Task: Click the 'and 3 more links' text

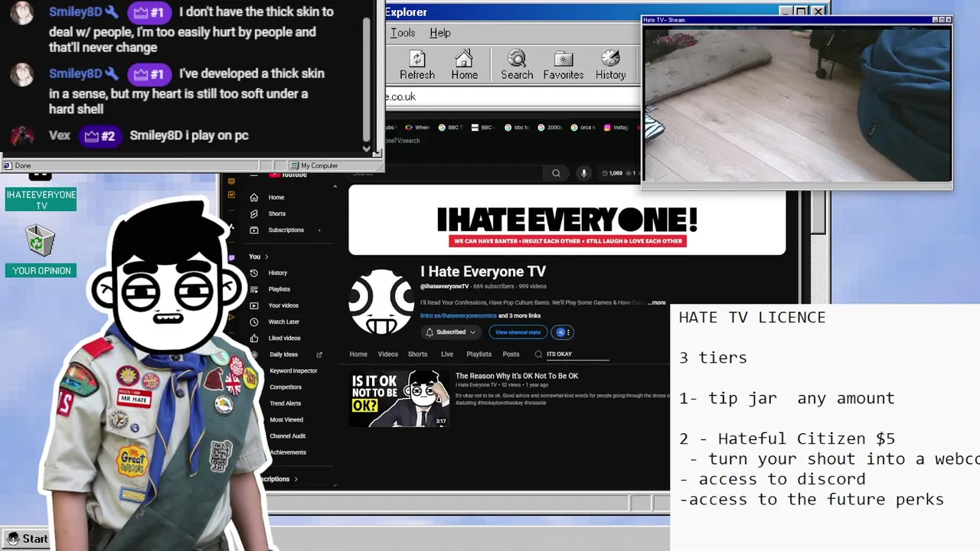Action: click(520, 315)
